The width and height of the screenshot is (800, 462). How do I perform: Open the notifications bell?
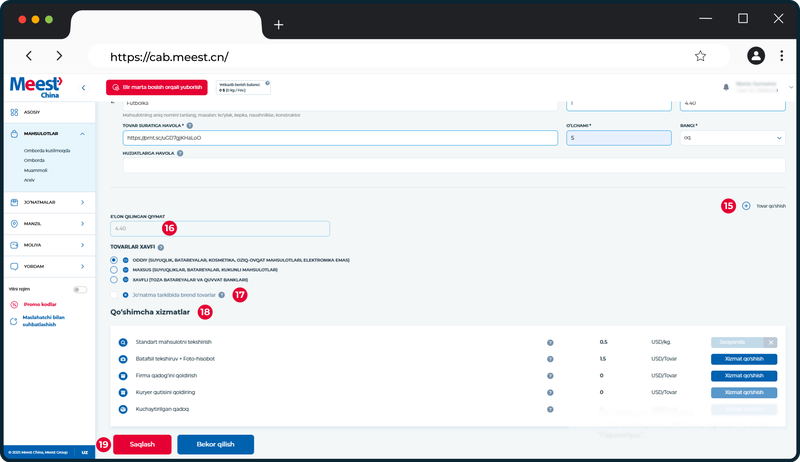[726, 87]
